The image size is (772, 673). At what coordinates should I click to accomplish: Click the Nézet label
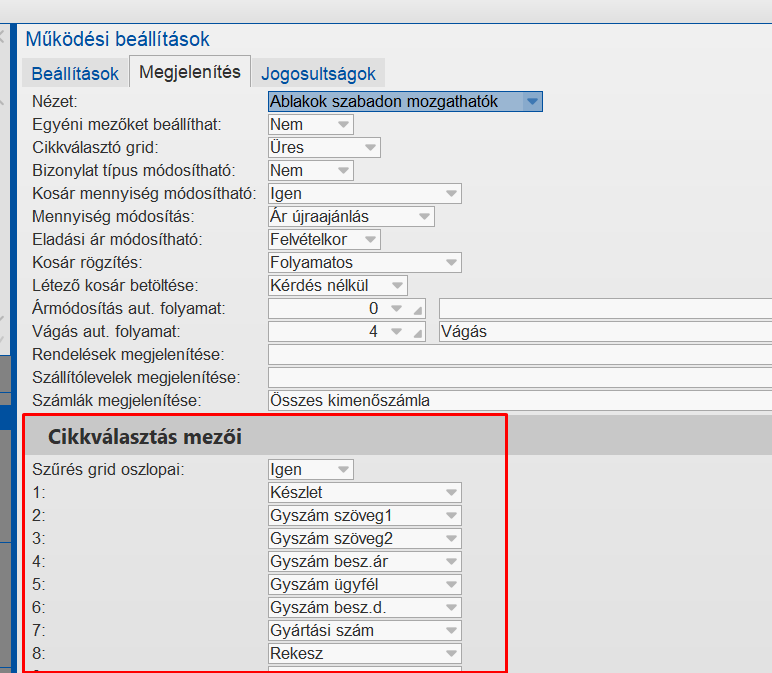pyautogui.click(x=55, y=101)
